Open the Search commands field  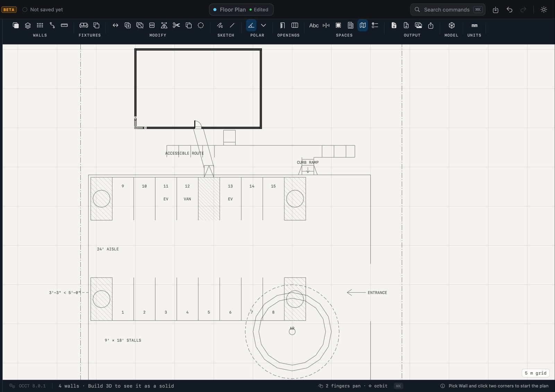(448, 10)
